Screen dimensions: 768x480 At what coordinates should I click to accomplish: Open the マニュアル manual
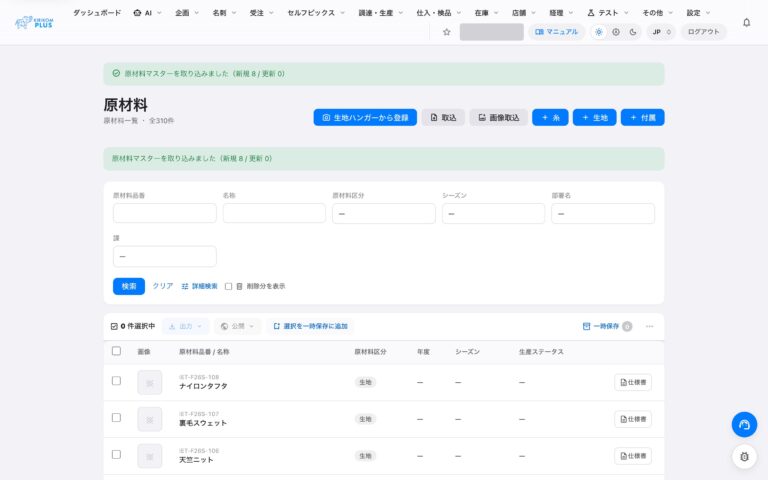[556, 32]
